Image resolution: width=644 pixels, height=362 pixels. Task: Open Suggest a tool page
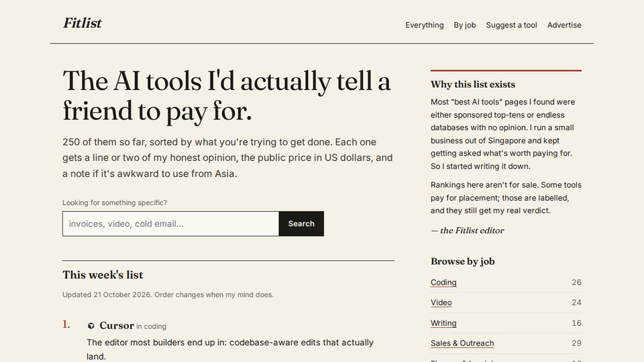[x=511, y=25]
